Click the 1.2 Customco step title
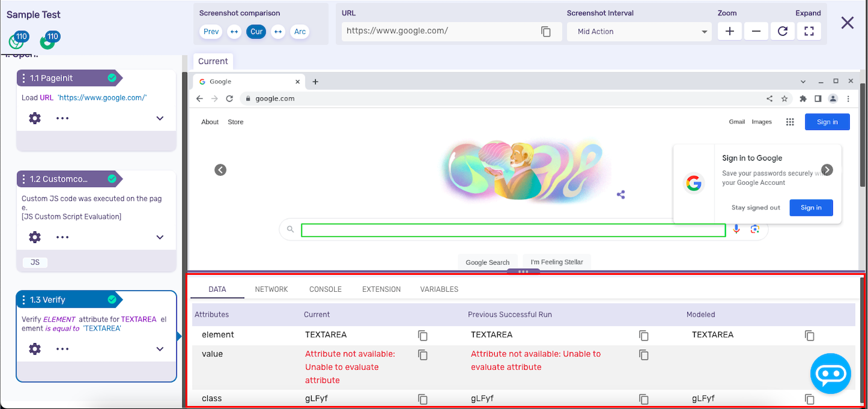868x409 pixels. [x=59, y=179]
